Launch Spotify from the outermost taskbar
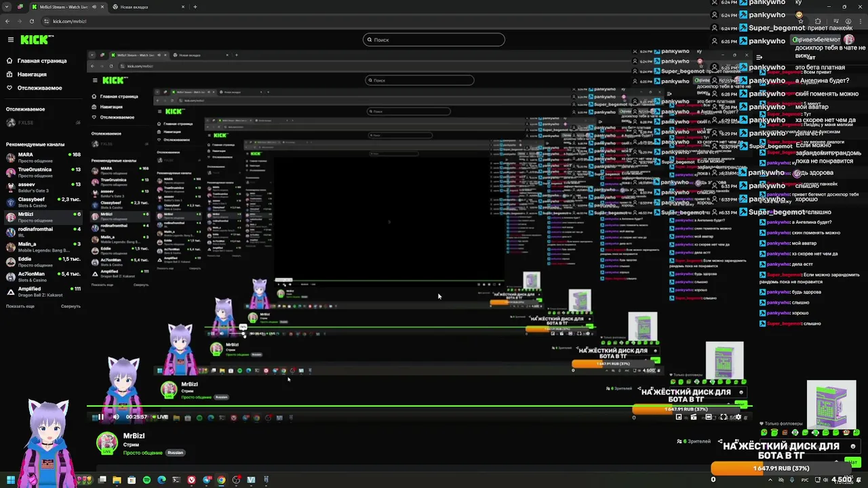Screen dimensions: 868x488 [x=146, y=480]
